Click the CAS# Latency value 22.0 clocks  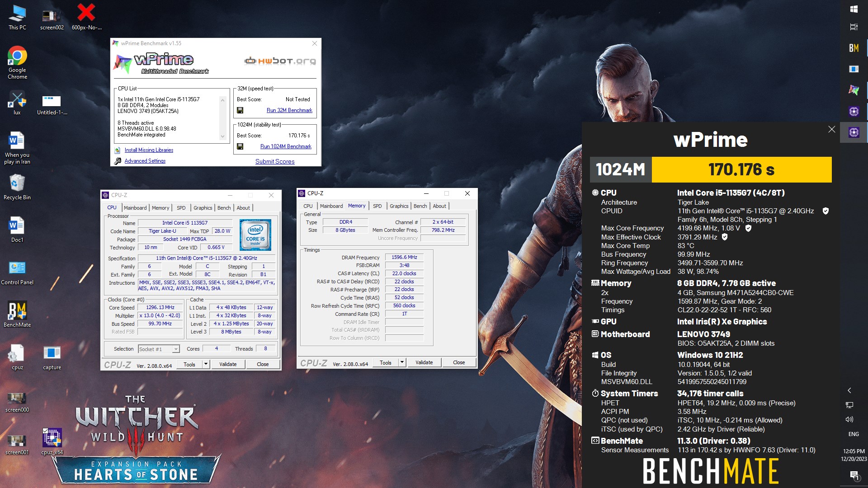pos(404,273)
